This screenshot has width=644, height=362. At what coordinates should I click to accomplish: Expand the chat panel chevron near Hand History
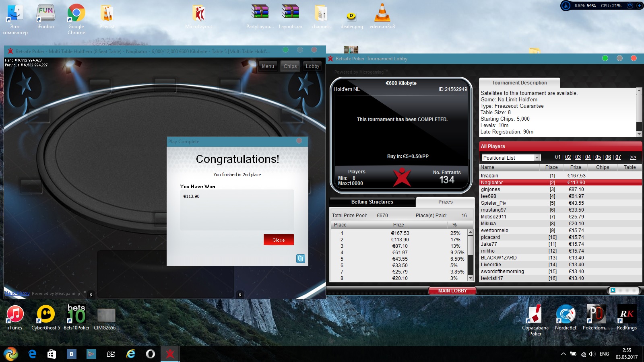(91, 295)
